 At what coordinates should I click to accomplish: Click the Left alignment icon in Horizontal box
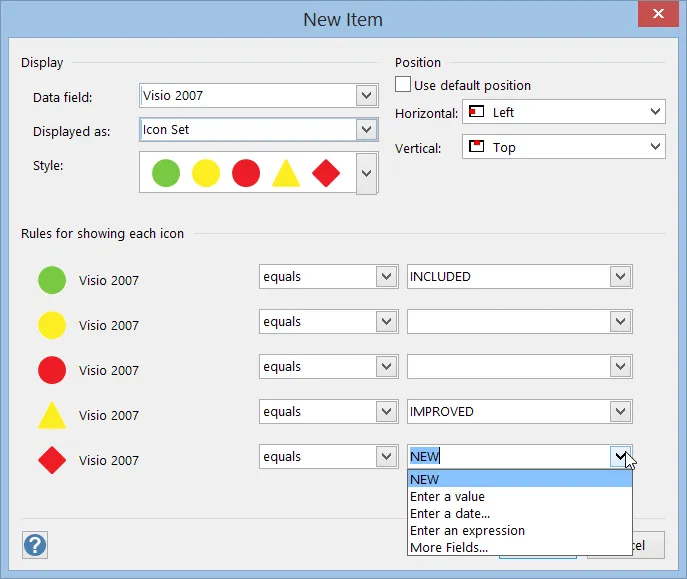pyautogui.click(x=476, y=112)
